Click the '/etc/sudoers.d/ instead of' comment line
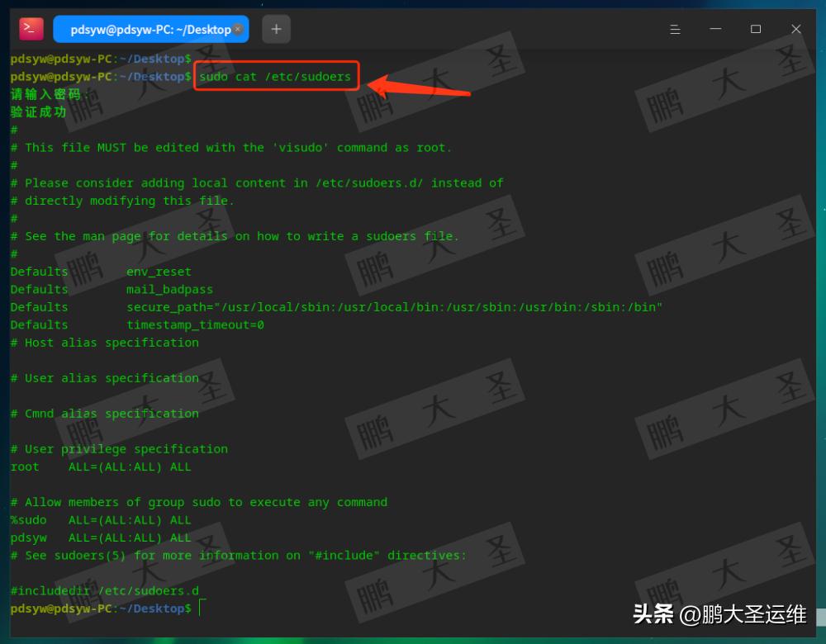The width and height of the screenshot is (826, 644). [257, 183]
